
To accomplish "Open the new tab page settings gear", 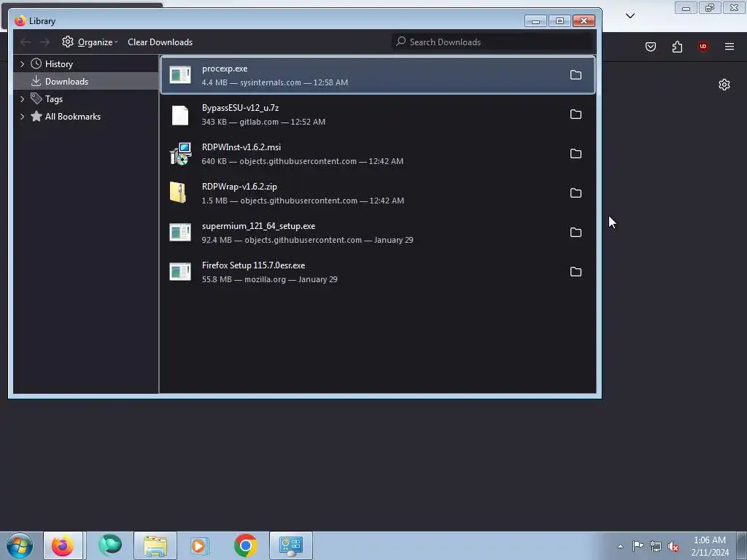I will (724, 85).
